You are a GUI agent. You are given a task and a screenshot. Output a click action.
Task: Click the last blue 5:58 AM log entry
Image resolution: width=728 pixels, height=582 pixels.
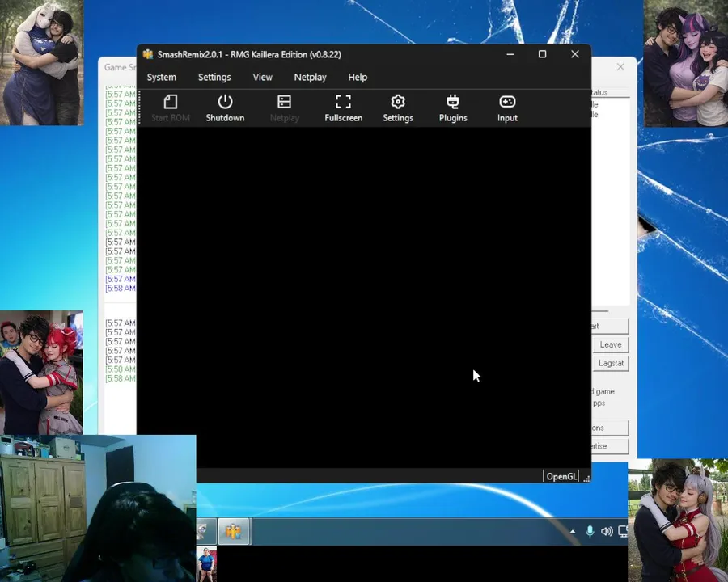click(121, 289)
